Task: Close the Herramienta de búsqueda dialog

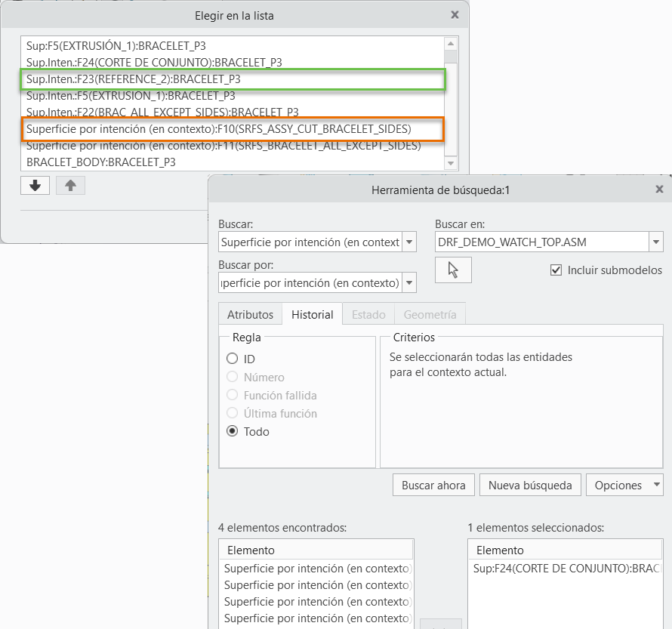Action: point(660,190)
